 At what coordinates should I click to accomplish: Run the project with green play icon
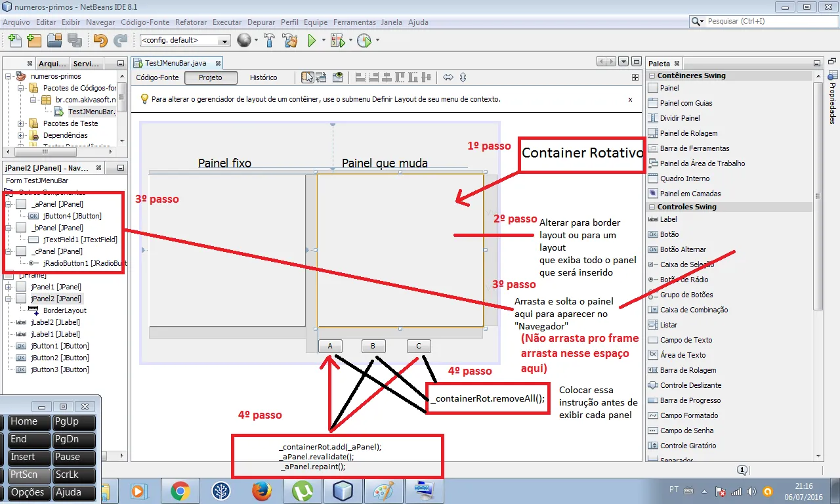pyautogui.click(x=312, y=41)
